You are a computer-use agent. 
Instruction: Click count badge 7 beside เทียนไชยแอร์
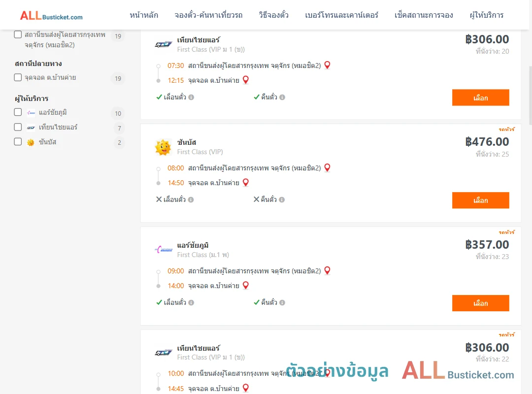click(x=119, y=128)
